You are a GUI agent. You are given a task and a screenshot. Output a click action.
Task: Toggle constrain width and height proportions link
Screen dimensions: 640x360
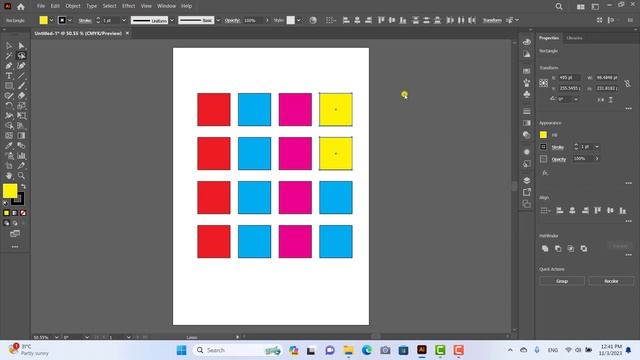click(x=627, y=83)
